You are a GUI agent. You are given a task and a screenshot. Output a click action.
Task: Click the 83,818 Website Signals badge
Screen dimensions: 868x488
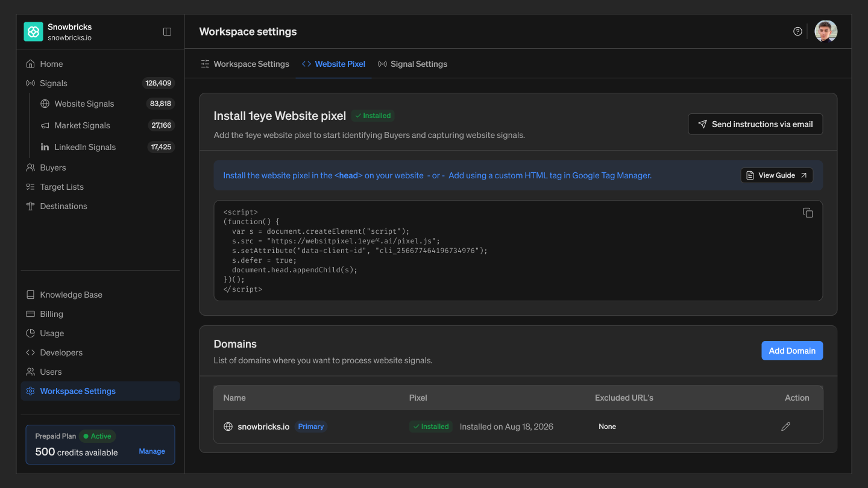click(160, 104)
